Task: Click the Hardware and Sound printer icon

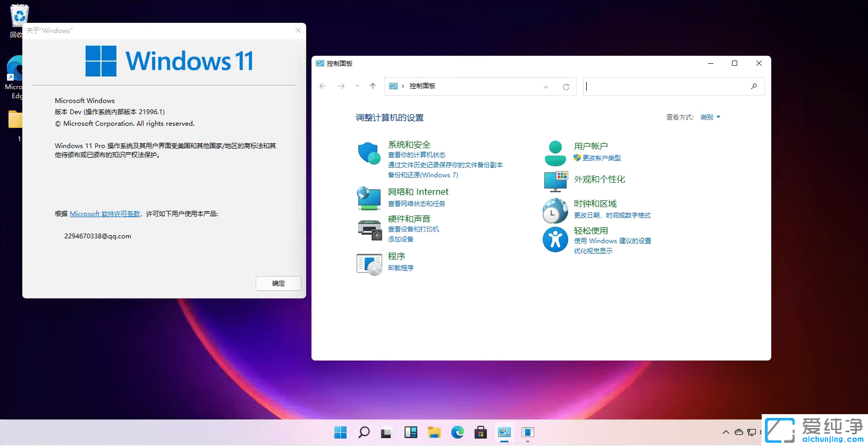Action: (x=369, y=229)
